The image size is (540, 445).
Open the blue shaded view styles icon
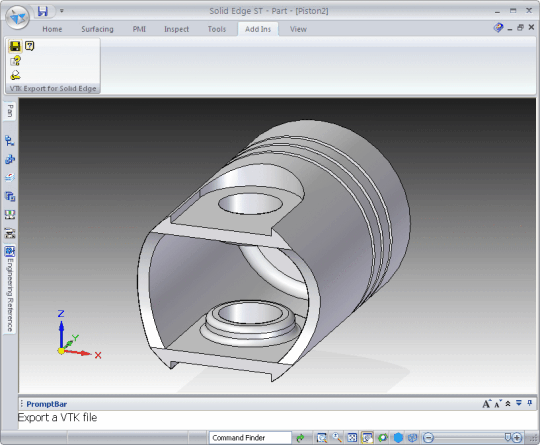(398, 438)
